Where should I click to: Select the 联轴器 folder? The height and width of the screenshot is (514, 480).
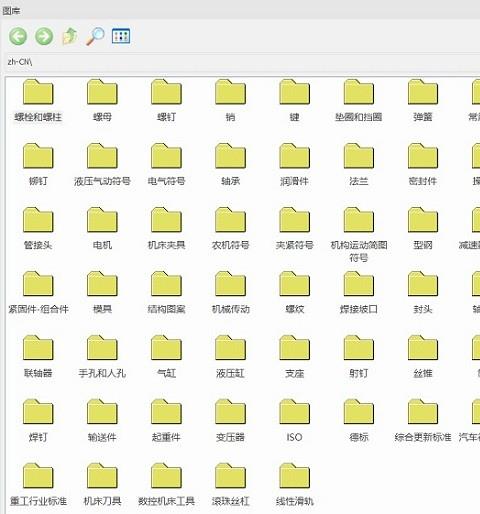click(x=38, y=356)
